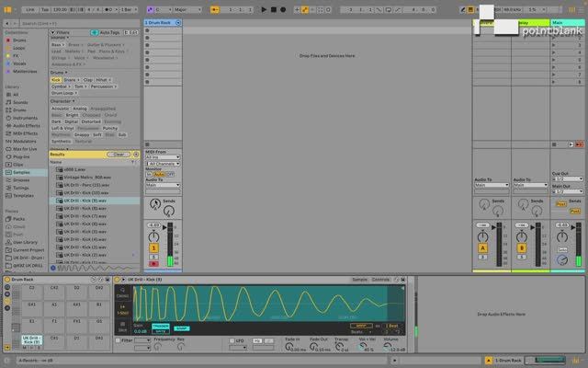Click the transport Stop button
The width and height of the screenshot is (588, 368).
pos(274,10)
